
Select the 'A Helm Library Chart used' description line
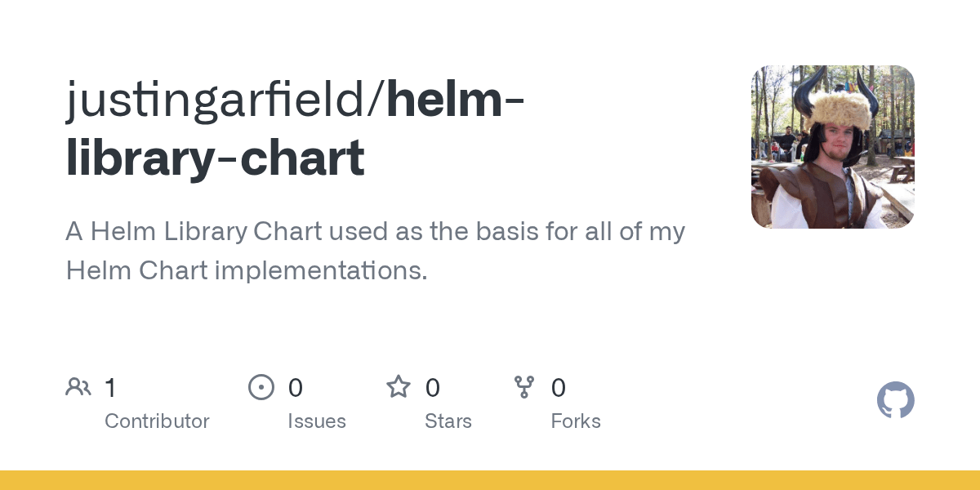pyautogui.click(x=375, y=232)
